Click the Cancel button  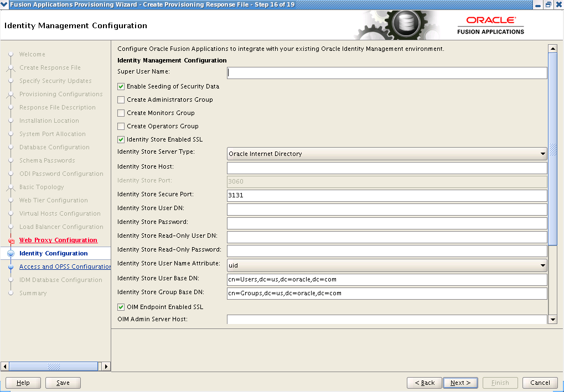(540, 383)
